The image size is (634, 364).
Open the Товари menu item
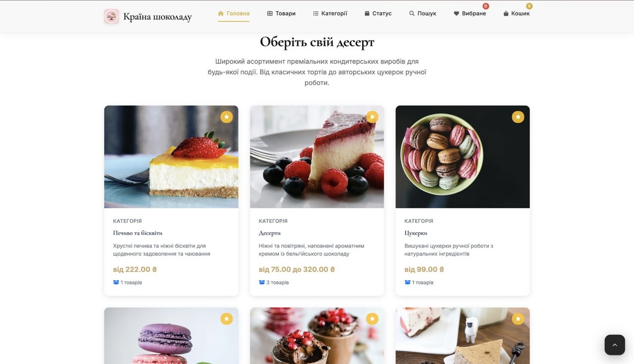281,13
